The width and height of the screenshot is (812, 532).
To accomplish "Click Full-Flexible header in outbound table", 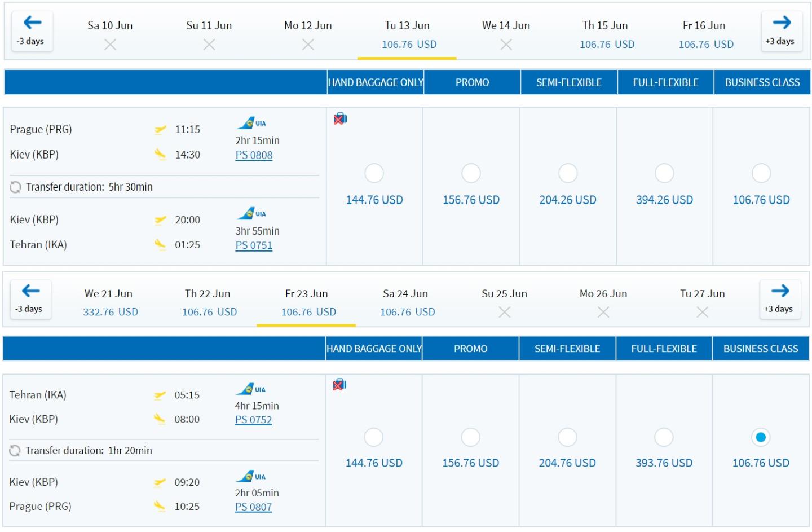I will tap(665, 82).
